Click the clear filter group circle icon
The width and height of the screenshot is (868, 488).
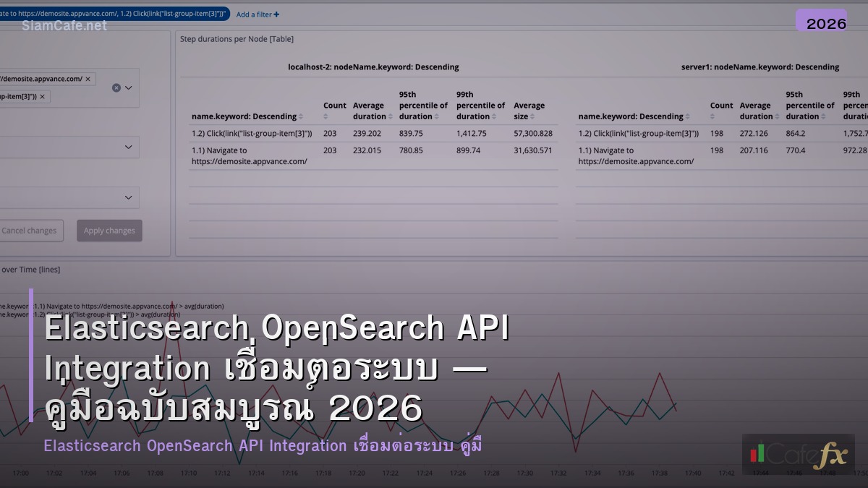pyautogui.click(x=116, y=87)
